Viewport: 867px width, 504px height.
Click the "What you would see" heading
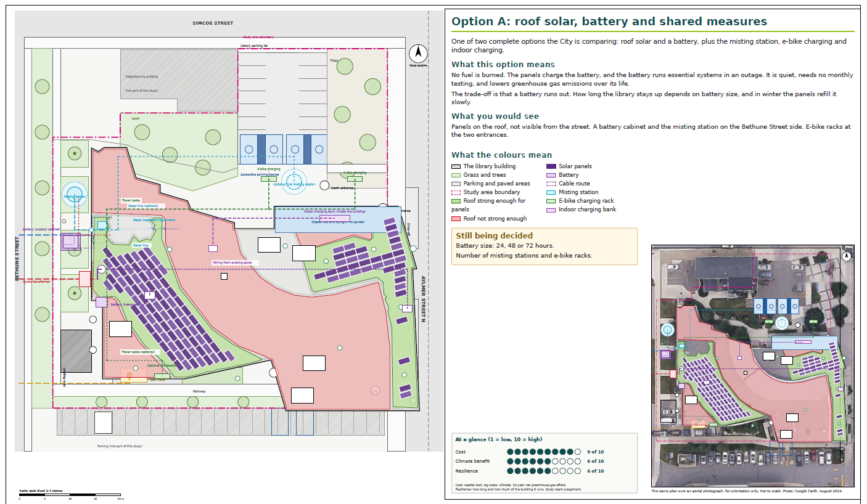click(x=495, y=116)
